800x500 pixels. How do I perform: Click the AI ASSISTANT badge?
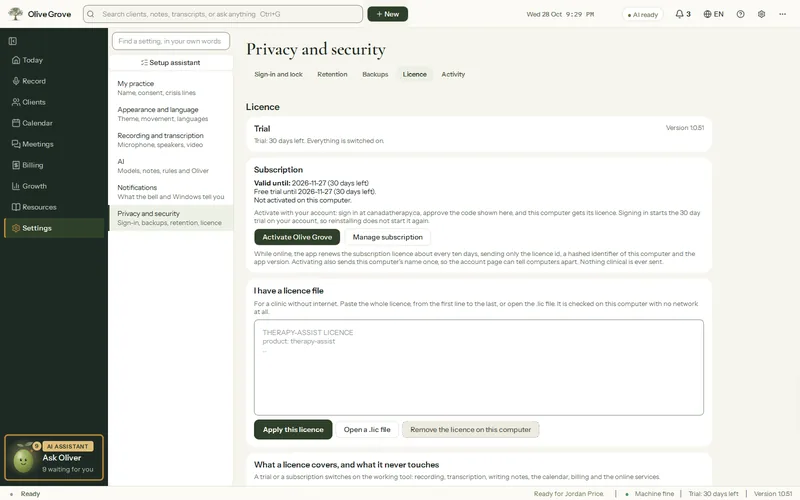point(68,446)
